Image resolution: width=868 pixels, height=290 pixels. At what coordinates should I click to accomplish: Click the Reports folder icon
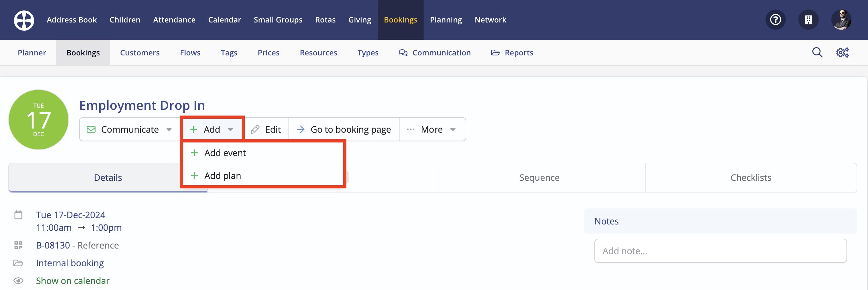click(495, 53)
